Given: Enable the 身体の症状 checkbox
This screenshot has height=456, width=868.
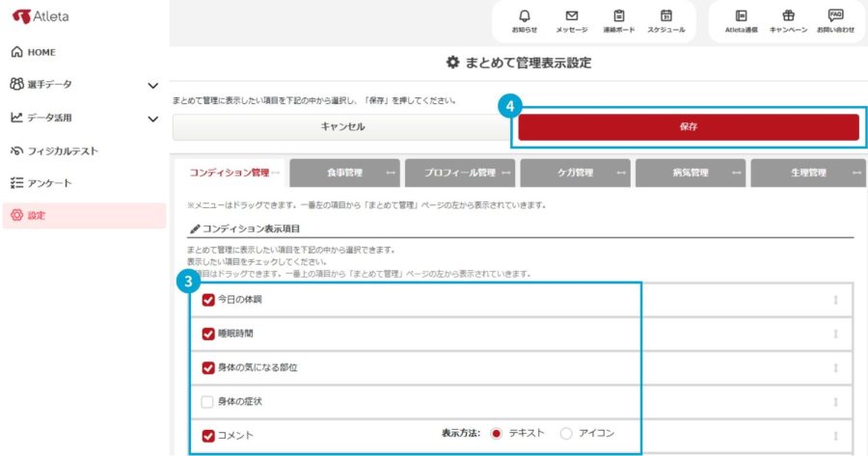Looking at the screenshot, I should pyautogui.click(x=208, y=401).
